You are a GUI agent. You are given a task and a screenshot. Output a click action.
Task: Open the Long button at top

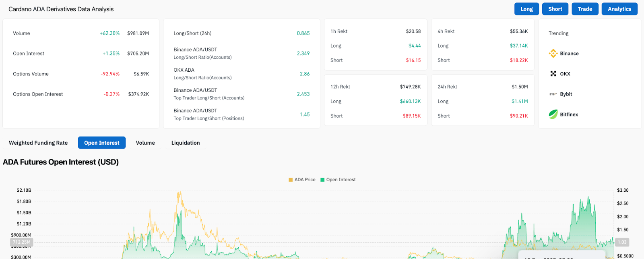pyautogui.click(x=526, y=9)
